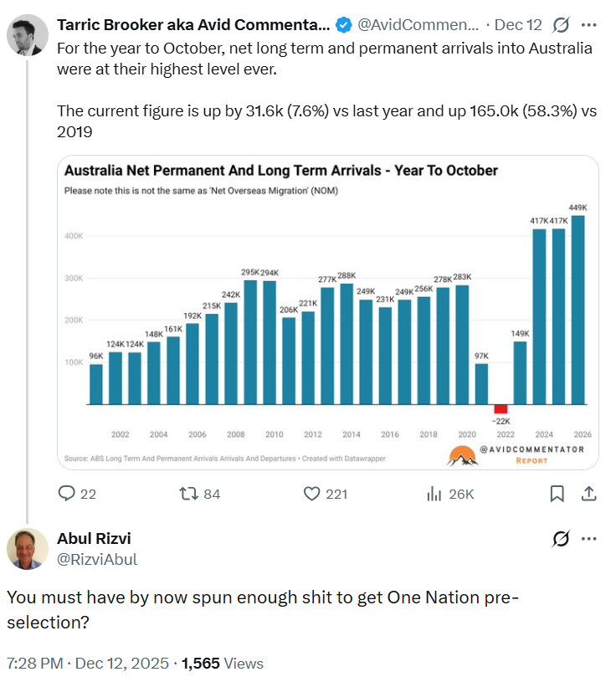616x682 pixels.
Task: Like the tweet with 221 likes
Action: point(312,494)
